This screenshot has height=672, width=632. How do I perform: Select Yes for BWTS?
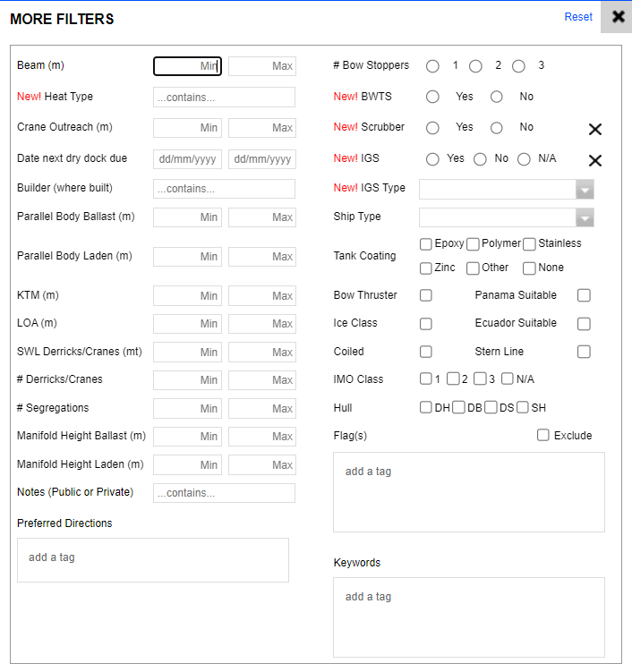(x=433, y=97)
